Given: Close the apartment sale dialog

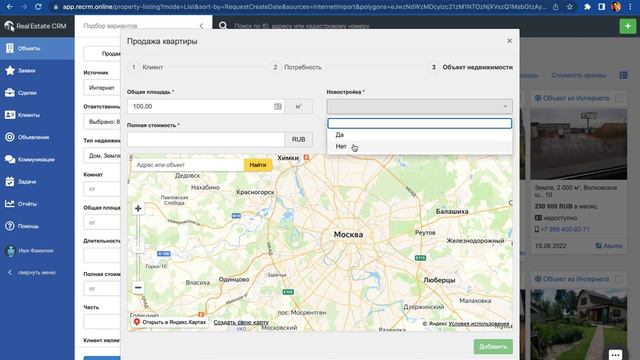Looking at the screenshot, I should [509, 41].
